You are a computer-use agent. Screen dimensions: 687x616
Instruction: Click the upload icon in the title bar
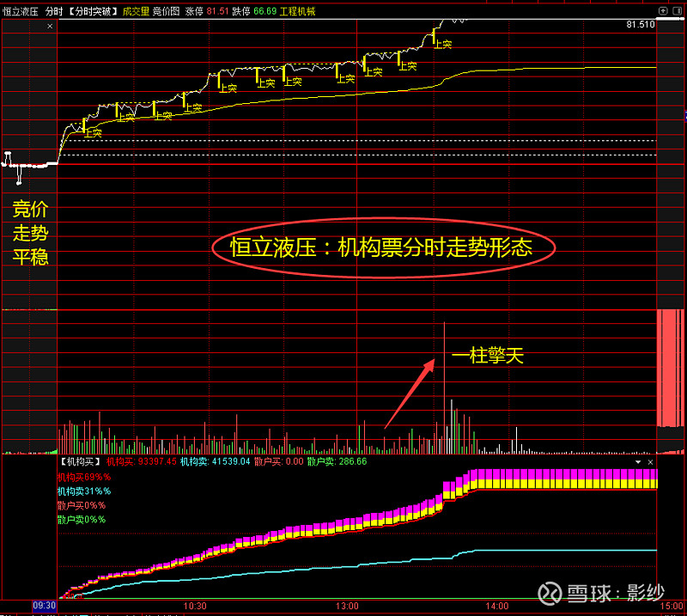(663, 11)
